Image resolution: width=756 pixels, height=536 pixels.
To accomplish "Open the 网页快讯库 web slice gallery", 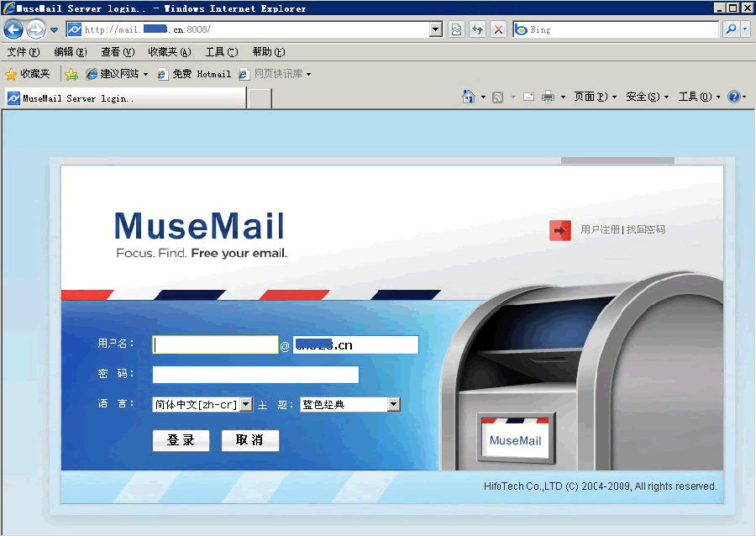I will (x=275, y=74).
